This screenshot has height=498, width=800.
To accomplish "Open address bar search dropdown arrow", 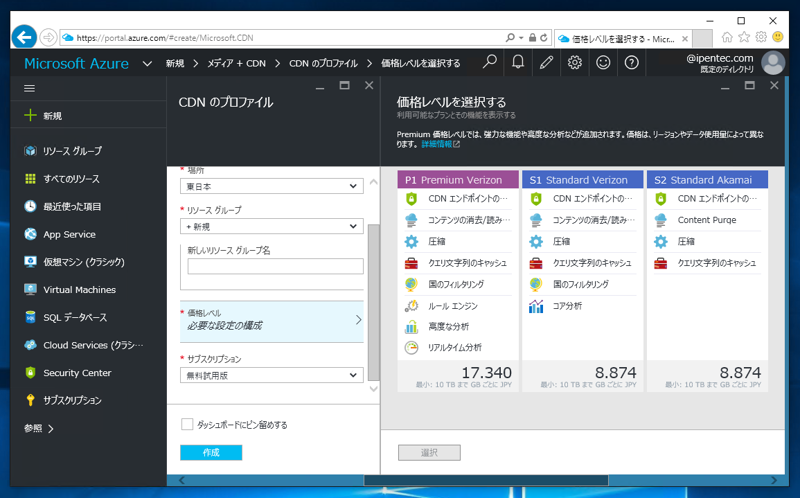I will (x=521, y=38).
